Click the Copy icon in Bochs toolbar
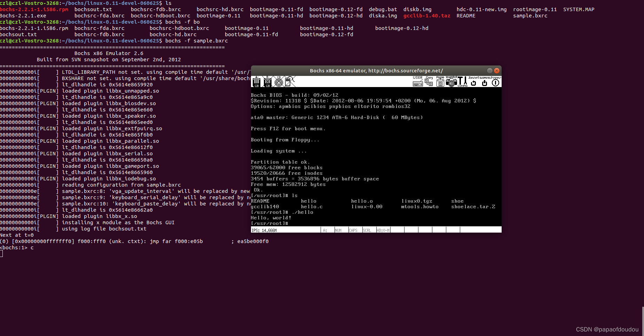644x336 pixels. tap(429, 82)
